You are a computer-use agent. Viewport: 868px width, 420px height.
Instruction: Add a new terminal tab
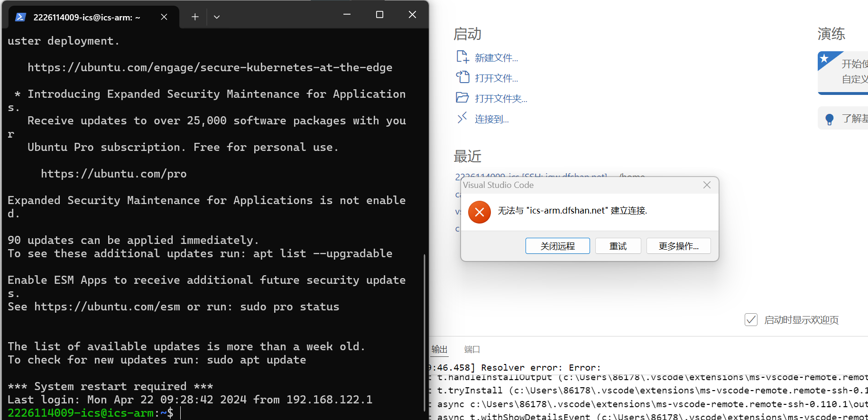pyautogui.click(x=195, y=17)
